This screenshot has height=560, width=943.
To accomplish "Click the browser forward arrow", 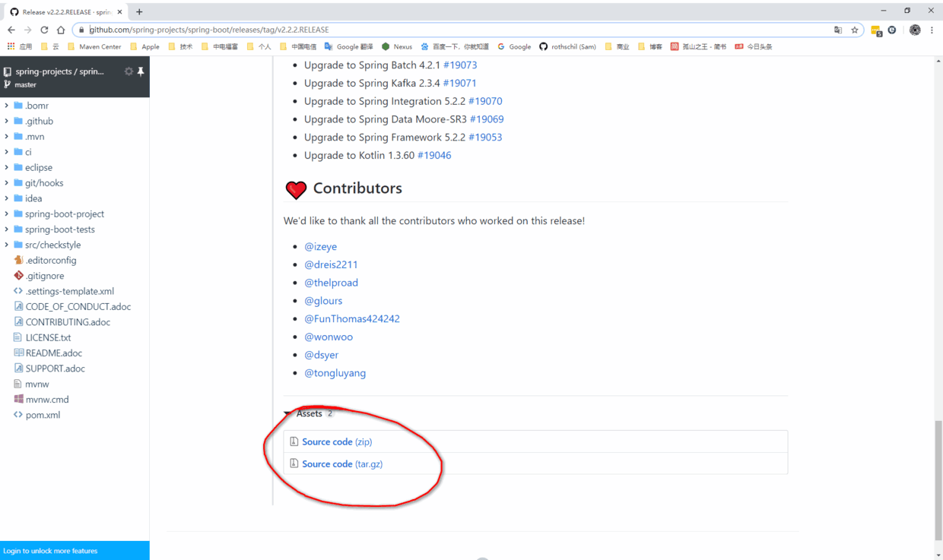I will pos(27,30).
